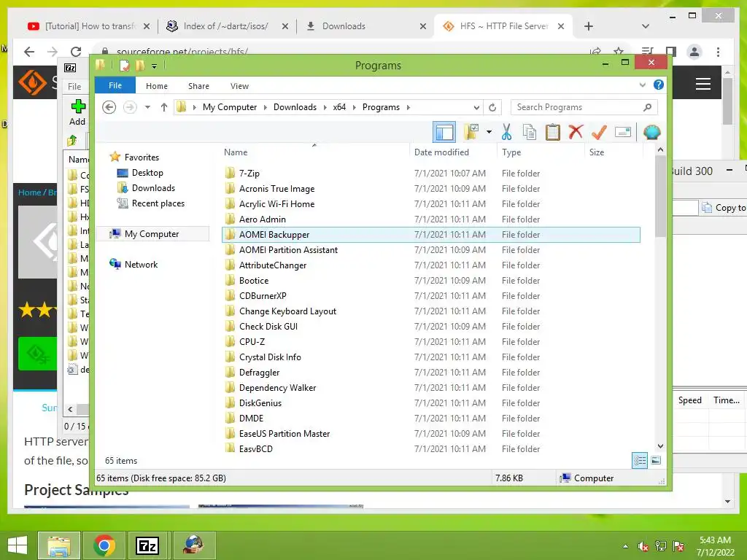Reload the Chrome page
The image size is (747, 560).
pos(76,52)
